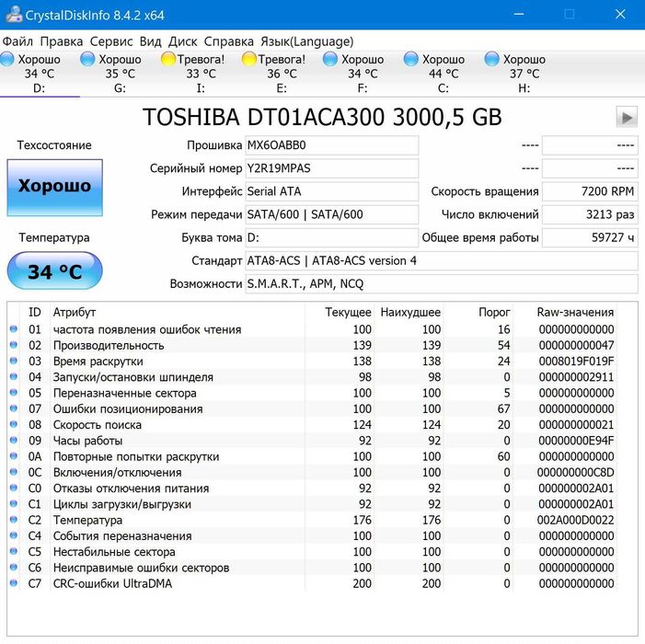Open the Язык(Language) menu

coord(307,41)
